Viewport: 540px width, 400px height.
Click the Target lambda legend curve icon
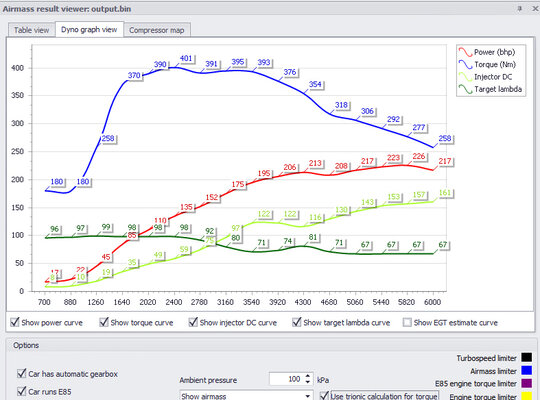coord(465,89)
